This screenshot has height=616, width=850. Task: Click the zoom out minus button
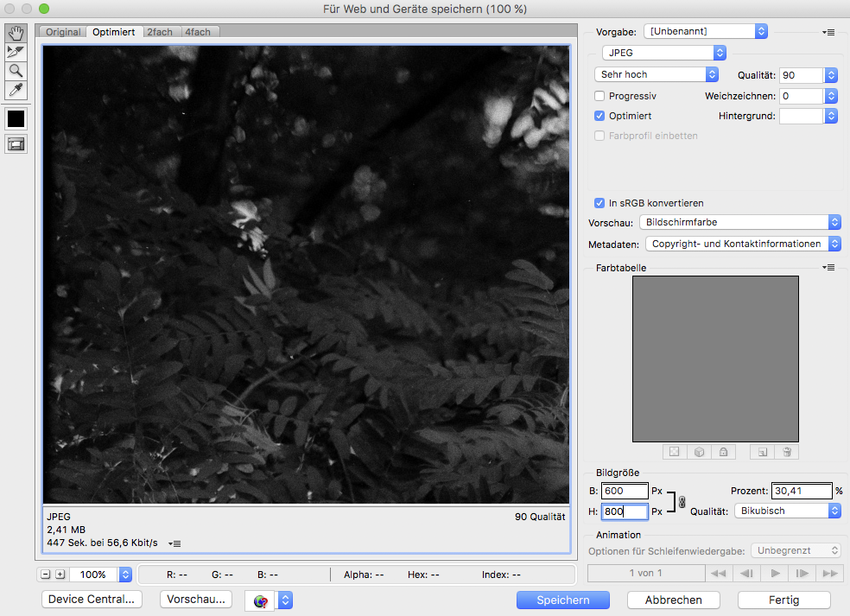pos(46,575)
